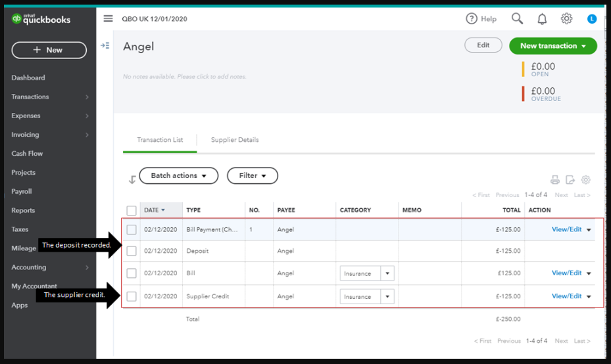
Task: Open Supplier Credit Insurance category dropdown
Action: [x=387, y=296]
